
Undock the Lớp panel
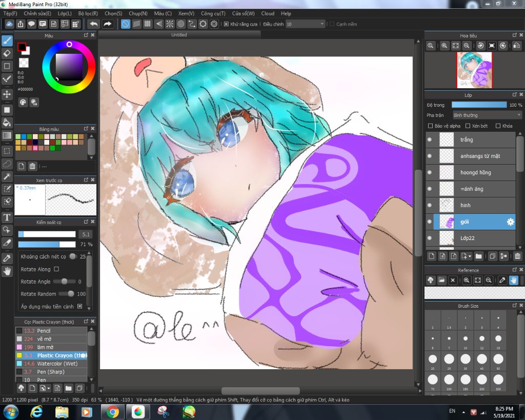coord(515,95)
